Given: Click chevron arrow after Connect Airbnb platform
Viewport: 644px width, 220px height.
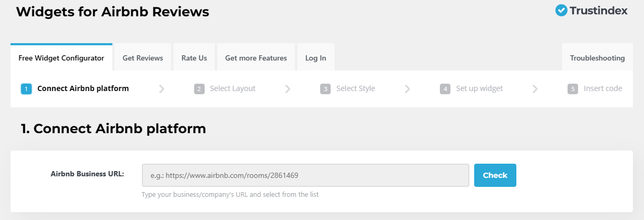Looking at the screenshot, I should 161,89.
